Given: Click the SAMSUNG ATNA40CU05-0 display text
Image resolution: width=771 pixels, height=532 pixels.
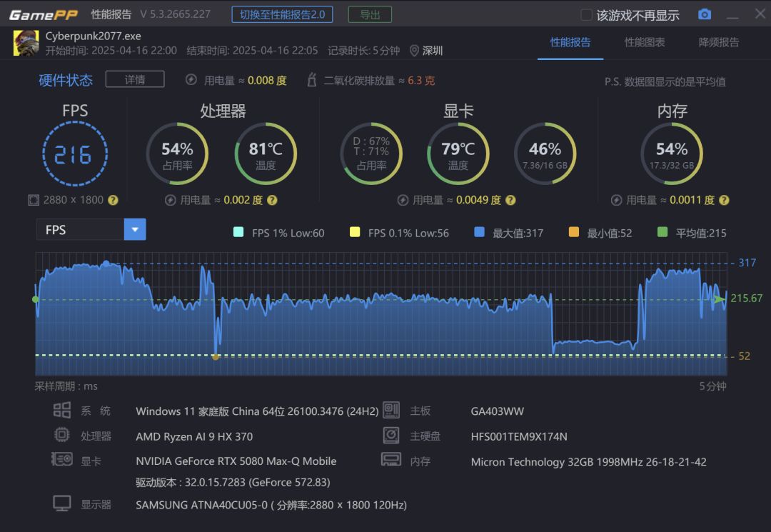Looking at the screenshot, I should click(271, 505).
